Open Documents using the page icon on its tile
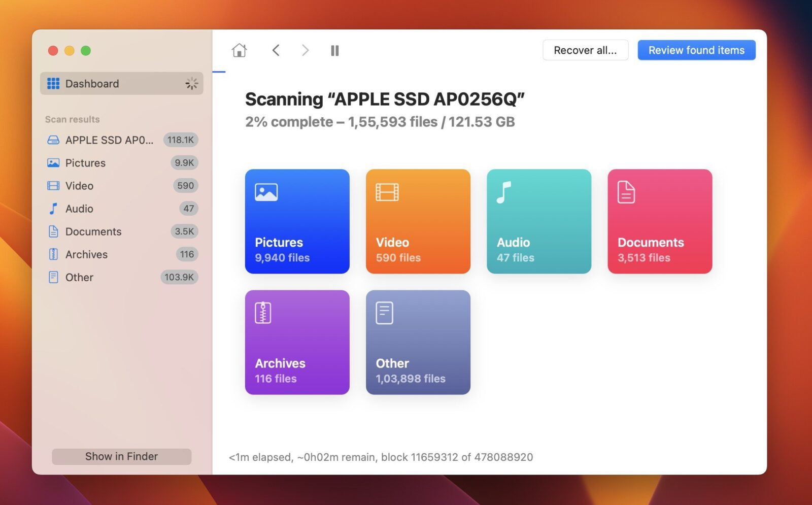 coord(625,192)
